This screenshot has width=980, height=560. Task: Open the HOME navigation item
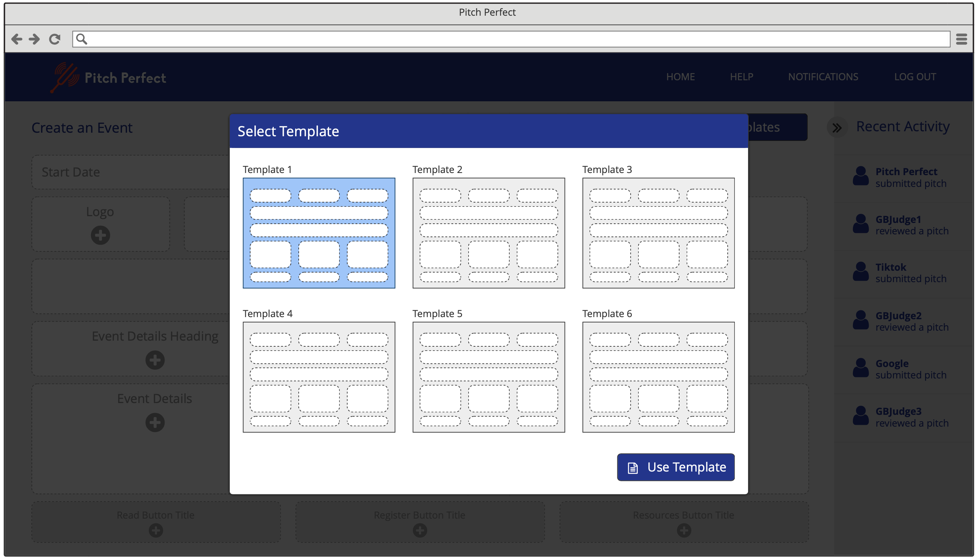[x=680, y=77]
